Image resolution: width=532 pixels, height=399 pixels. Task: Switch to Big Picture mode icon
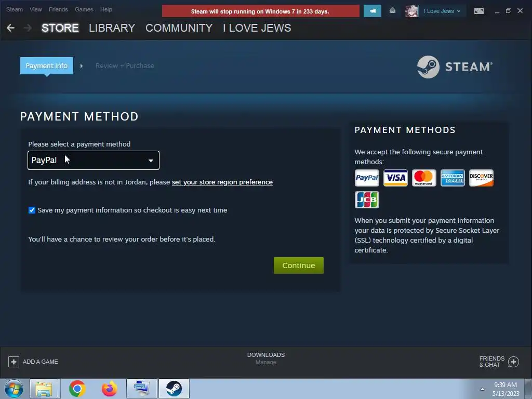478,11
